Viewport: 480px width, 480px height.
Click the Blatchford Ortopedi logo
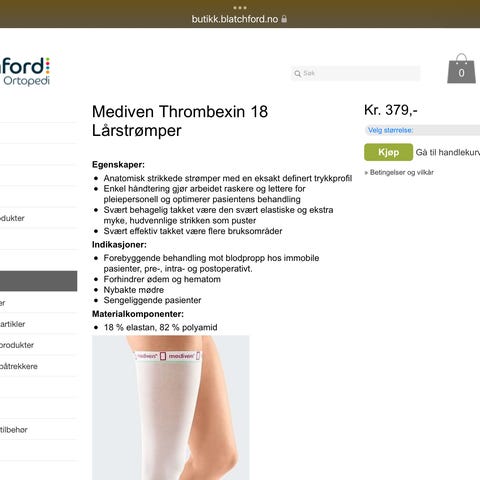25,71
